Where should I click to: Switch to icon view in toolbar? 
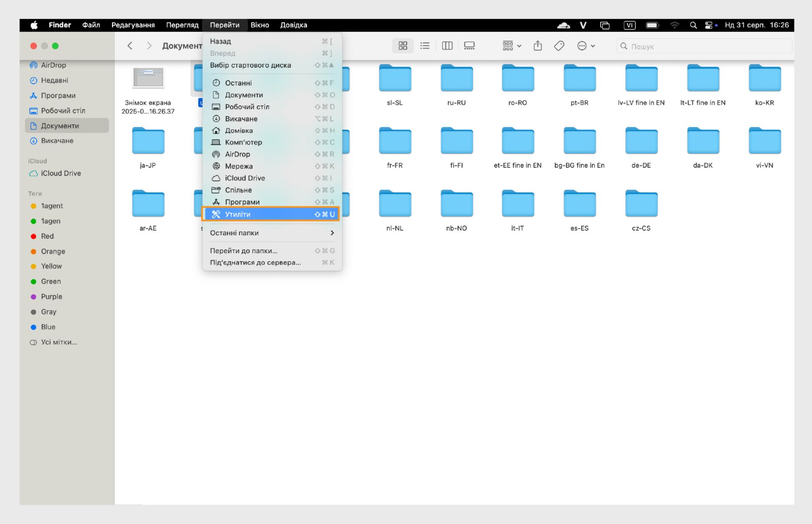point(403,46)
